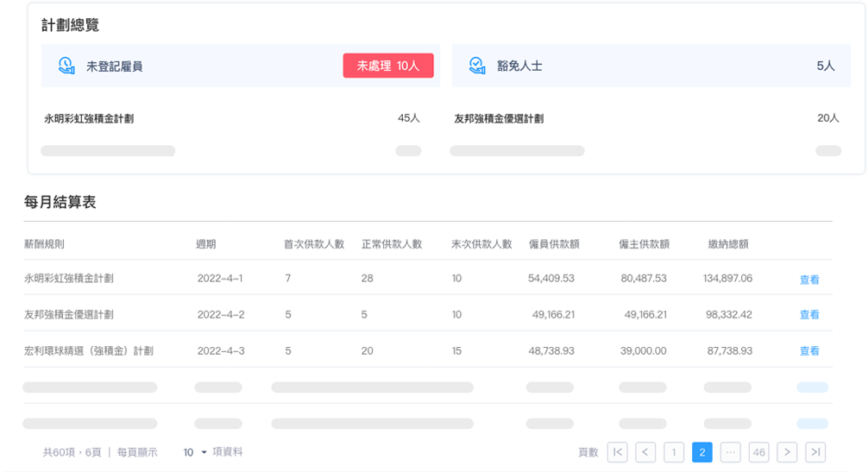Open the 未登記雇員 card
Viewport: 868px width, 472px height.
pos(241,66)
